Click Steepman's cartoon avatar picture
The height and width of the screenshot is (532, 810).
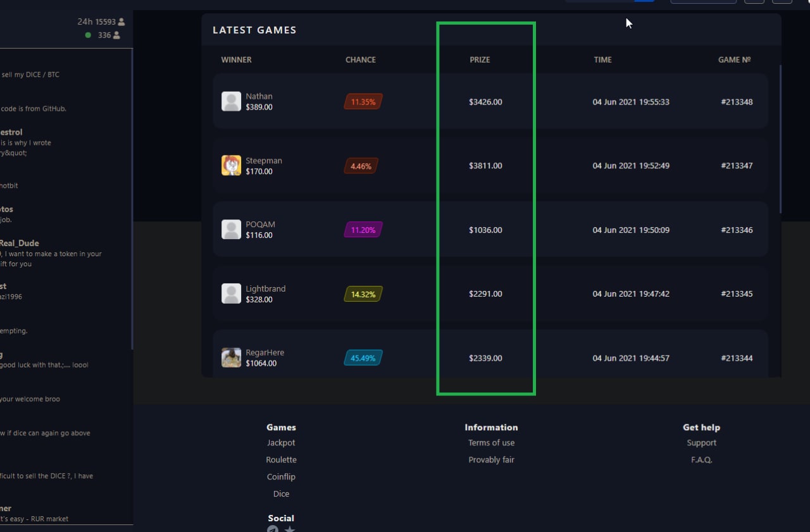231,166
